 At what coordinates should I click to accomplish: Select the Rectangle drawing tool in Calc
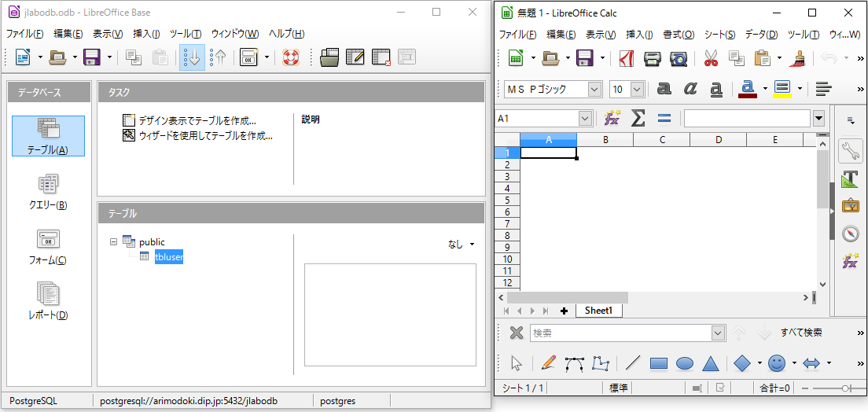(x=659, y=362)
